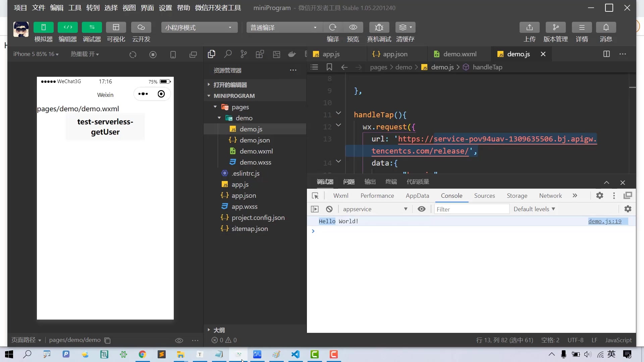This screenshot has height=362, width=644.
Task: Open the extensions icon in sidebar
Action: (260, 54)
